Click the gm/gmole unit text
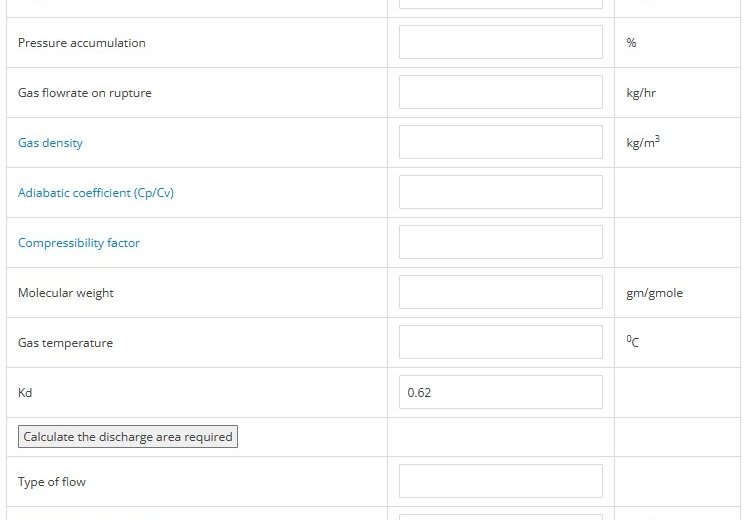Viewport: 744px width, 520px height. point(654,293)
